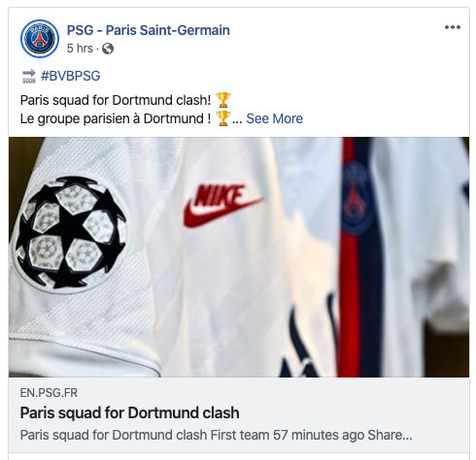Open the three-dot post options menu

coord(453,27)
